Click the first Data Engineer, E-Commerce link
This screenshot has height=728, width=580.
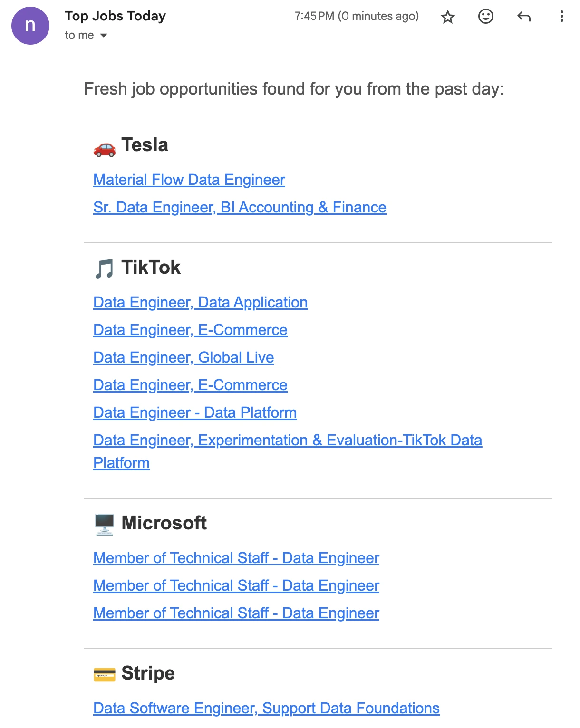[x=190, y=330]
